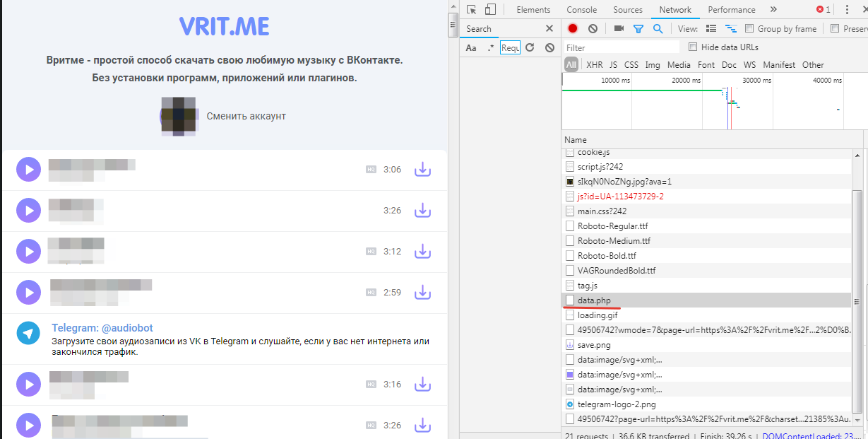Clear the search panel results

tap(549, 48)
